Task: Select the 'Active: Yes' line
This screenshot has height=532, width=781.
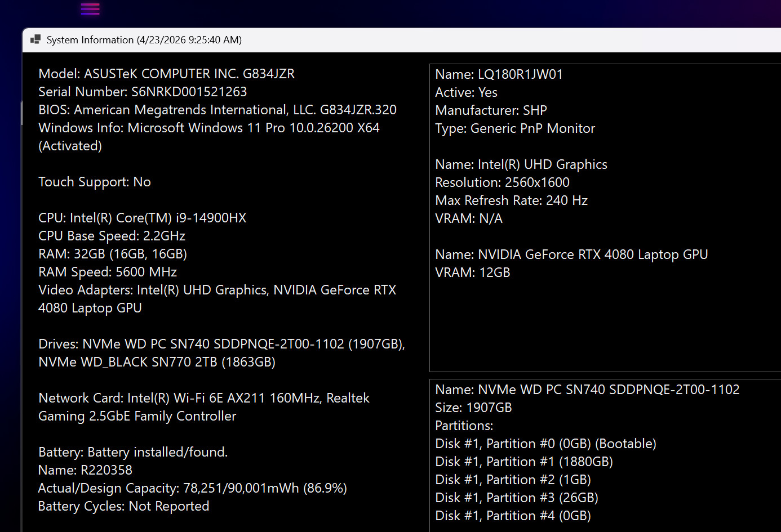Action: pyautogui.click(x=467, y=92)
